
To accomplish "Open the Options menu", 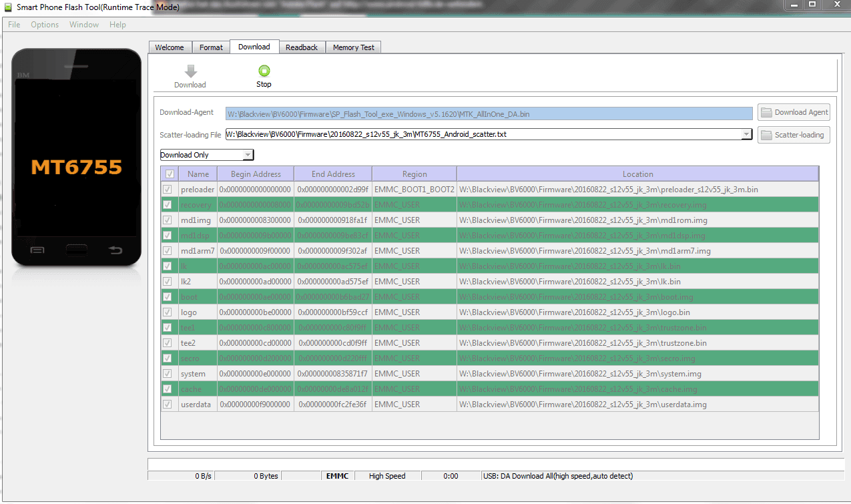I will pos(45,25).
